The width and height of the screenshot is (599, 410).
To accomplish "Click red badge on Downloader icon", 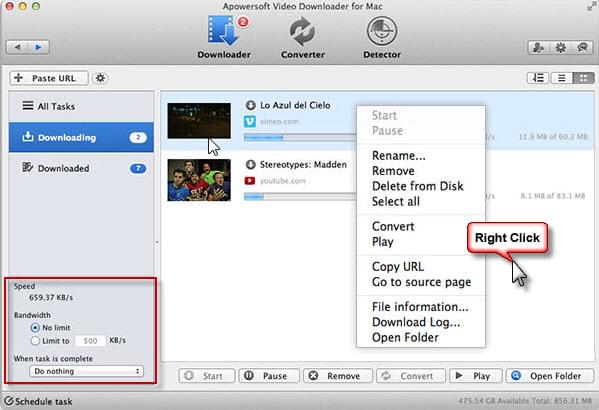I will pyautogui.click(x=243, y=22).
